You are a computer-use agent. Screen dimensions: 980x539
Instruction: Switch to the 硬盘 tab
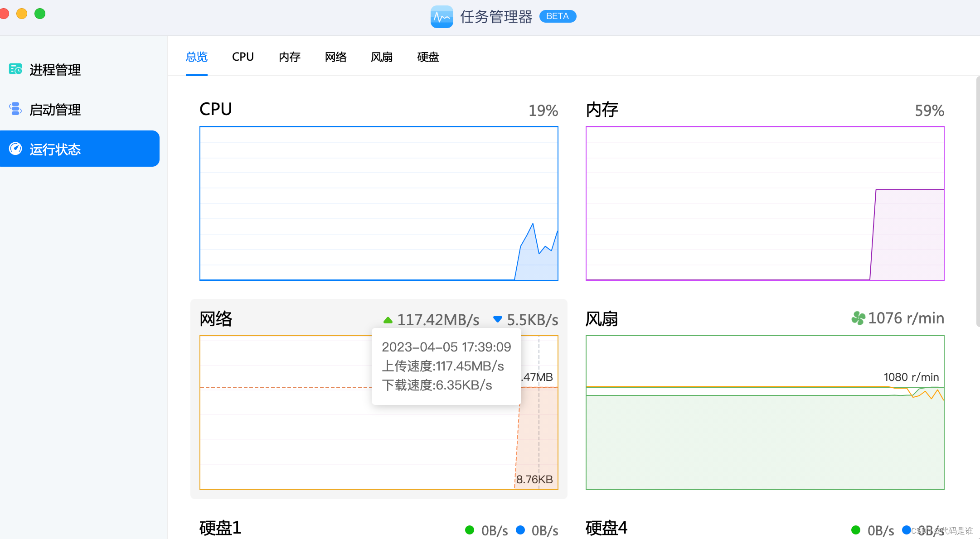[x=428, y=57]
